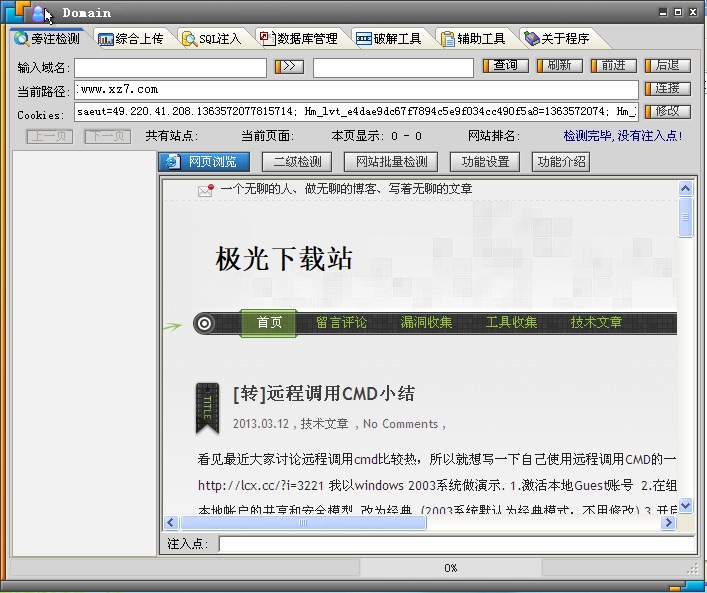Click the 本页显示: 0 - 0 label
The width and height of the screenshot is (707, 593).
tap(376, 136)
